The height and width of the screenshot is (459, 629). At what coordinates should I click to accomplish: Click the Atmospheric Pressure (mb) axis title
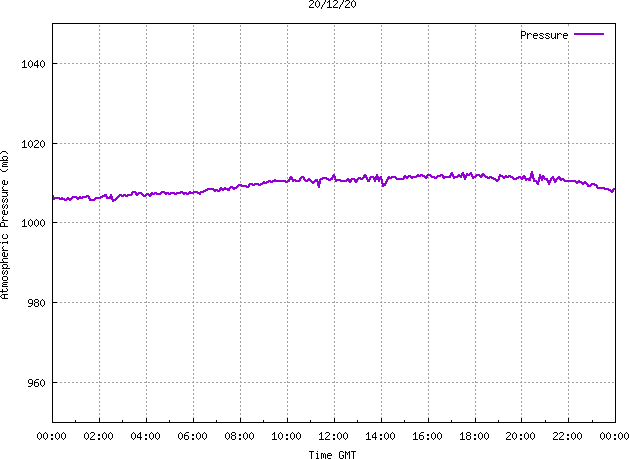[x=4, y=225]
